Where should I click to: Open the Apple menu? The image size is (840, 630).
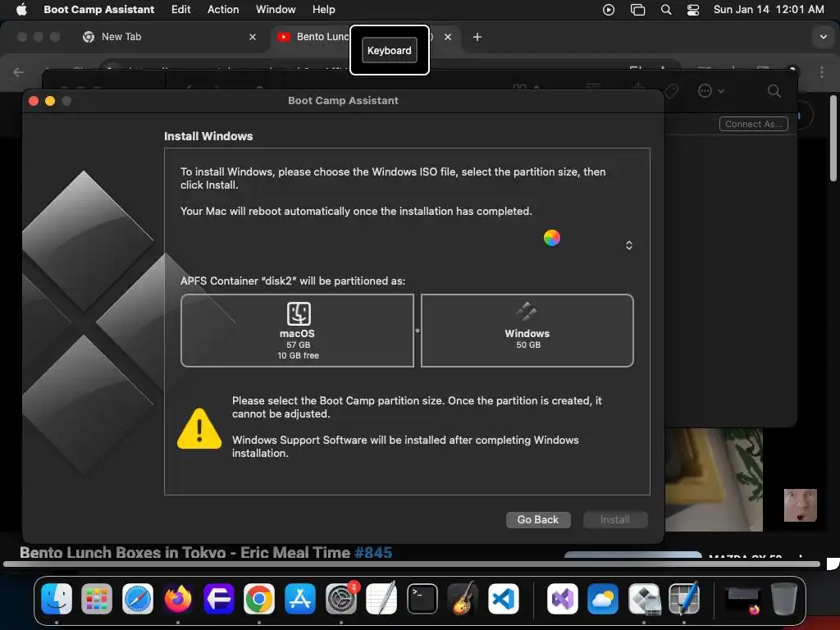click(21, 9)
